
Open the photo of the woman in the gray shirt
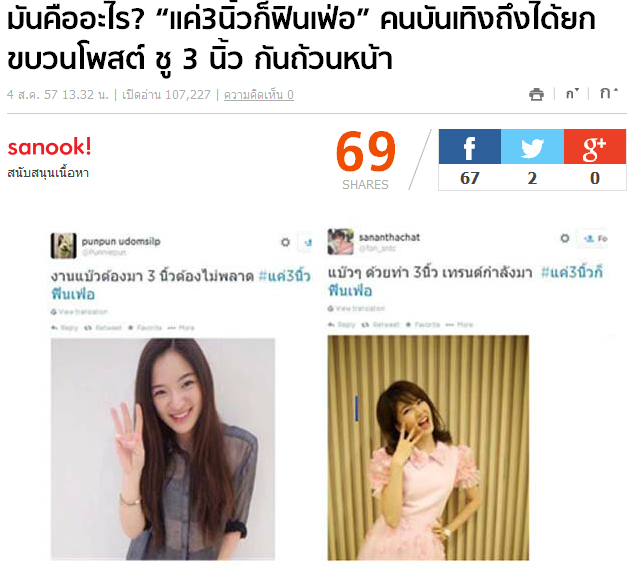click(x=163, y=449)
